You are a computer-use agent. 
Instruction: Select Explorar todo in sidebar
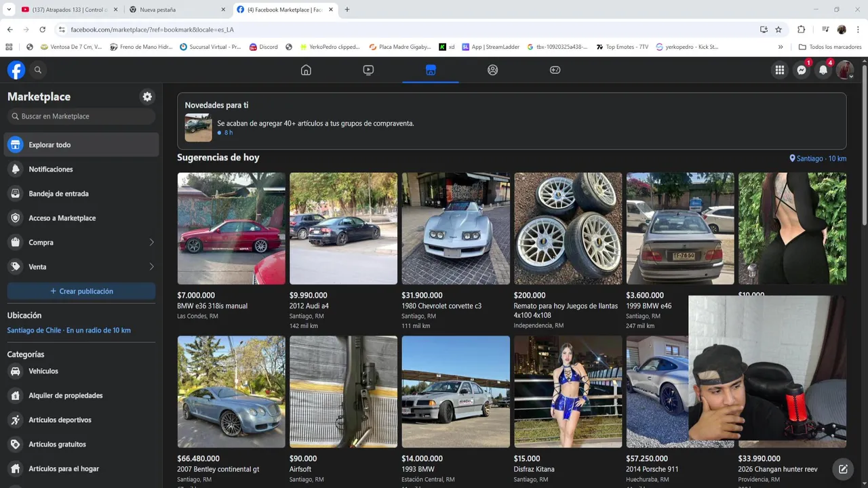coord(81,145)
